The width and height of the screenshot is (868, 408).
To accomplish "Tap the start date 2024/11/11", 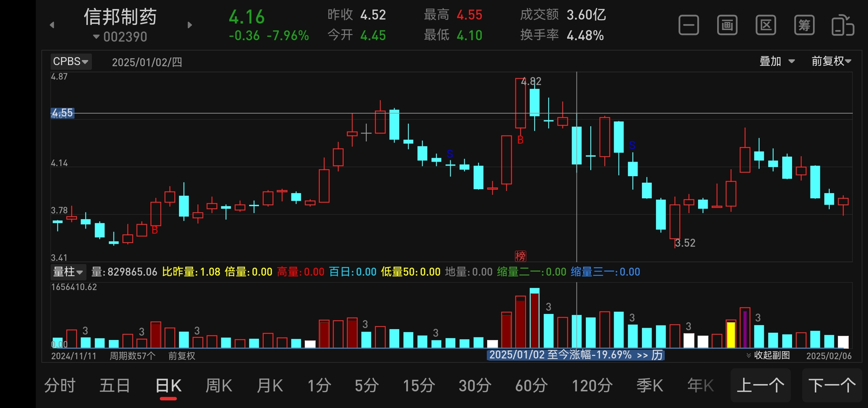I will pyautogui.click(x=74, y=356).
